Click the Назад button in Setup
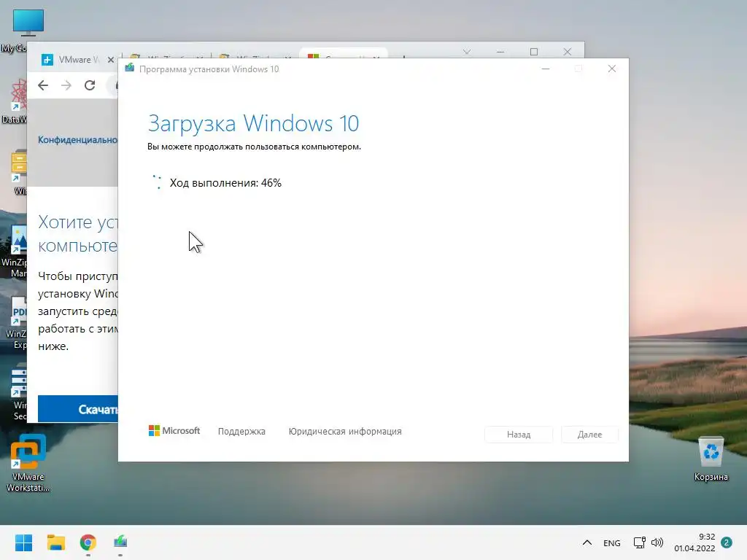747x560 pixels. pos(519,435)
